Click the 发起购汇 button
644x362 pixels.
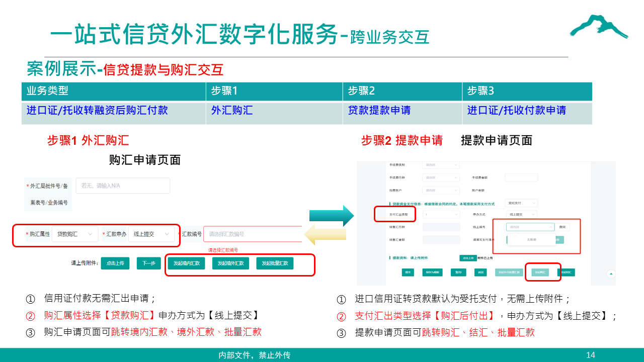540,273
